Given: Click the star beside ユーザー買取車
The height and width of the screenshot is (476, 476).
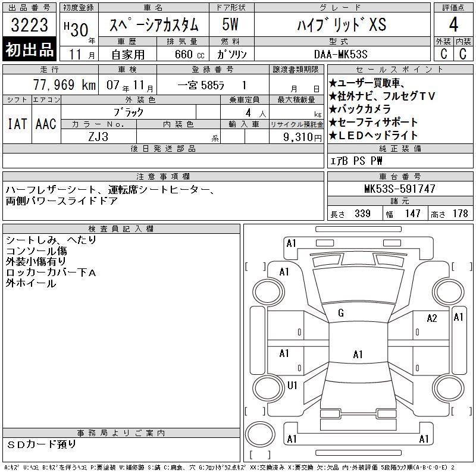Looking at the screenshot, I should coord(333,83).
